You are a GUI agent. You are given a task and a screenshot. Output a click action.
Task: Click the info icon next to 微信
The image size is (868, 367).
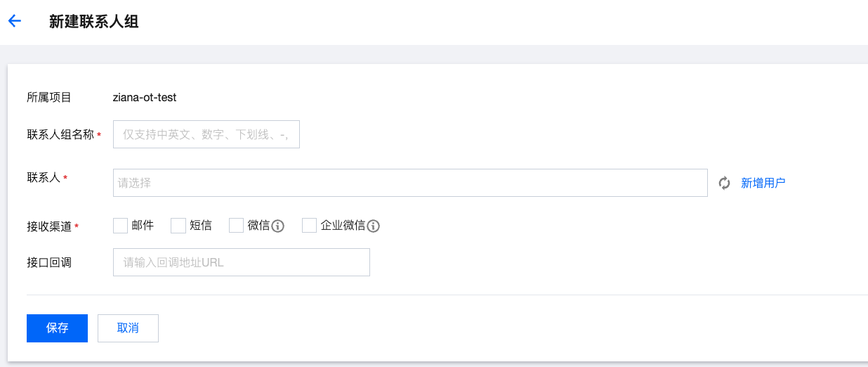tap(277, 226)
